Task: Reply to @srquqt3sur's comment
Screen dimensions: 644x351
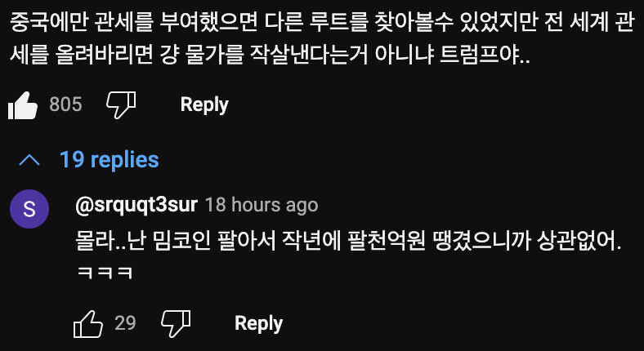Action: coord(258,322)
